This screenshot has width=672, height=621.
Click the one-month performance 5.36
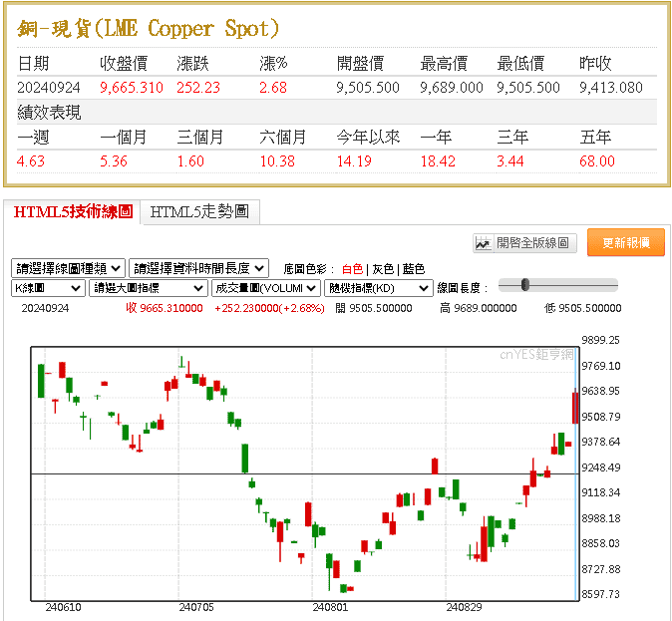point(114,161)
